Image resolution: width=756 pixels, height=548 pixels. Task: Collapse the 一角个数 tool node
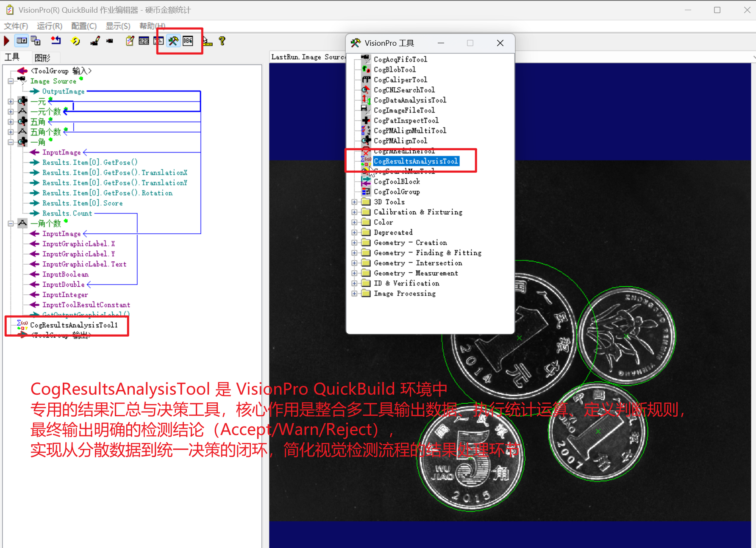(11, 223)
